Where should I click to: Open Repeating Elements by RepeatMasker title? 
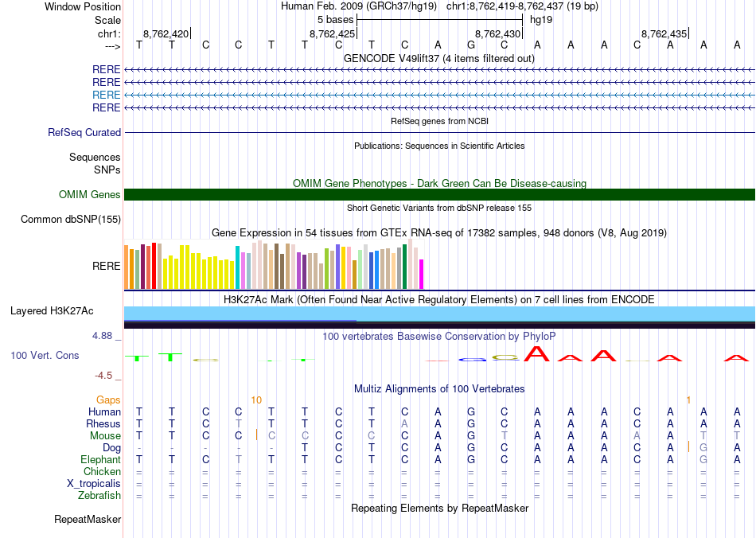(x=439, y=508)
